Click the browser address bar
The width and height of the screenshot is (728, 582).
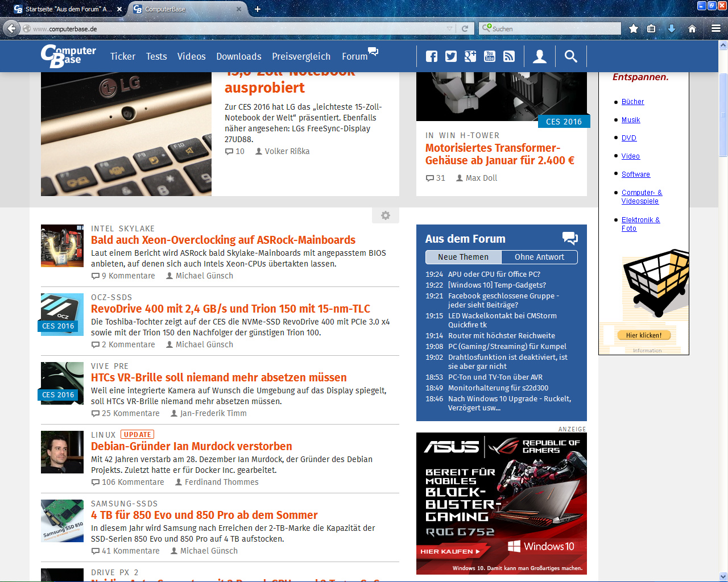(x=239, y=28)
